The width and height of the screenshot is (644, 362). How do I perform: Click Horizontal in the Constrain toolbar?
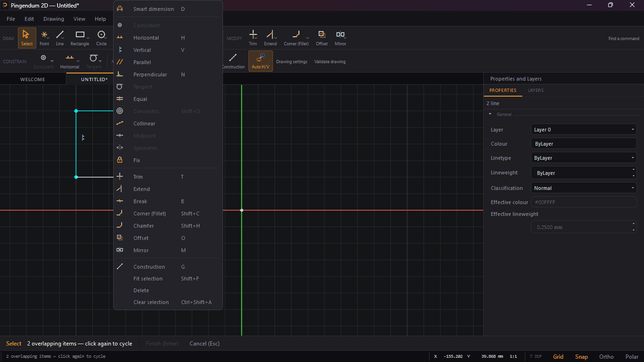click(70, 61)
